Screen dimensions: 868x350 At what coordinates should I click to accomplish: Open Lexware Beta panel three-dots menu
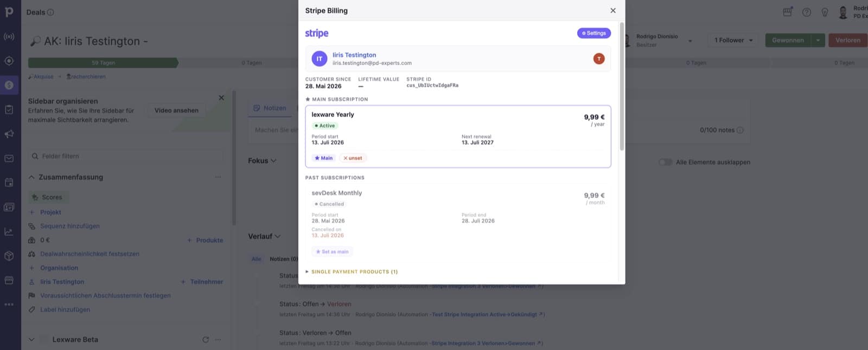pyautogui.click(x=218, y=340)
